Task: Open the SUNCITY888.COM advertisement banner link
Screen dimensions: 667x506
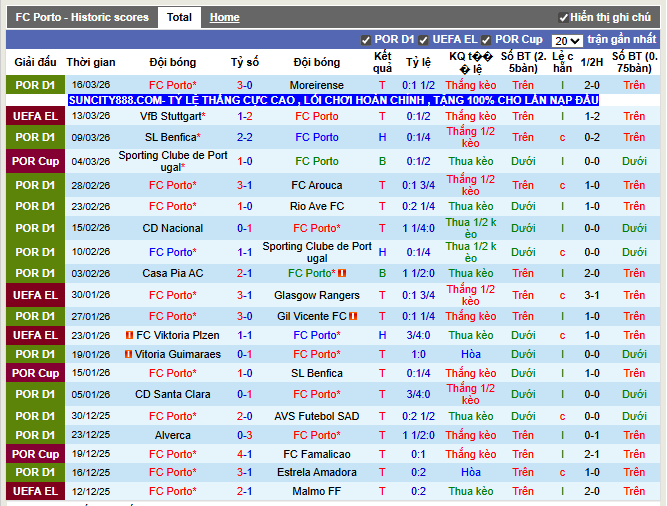Action: (x=333, y=101)
